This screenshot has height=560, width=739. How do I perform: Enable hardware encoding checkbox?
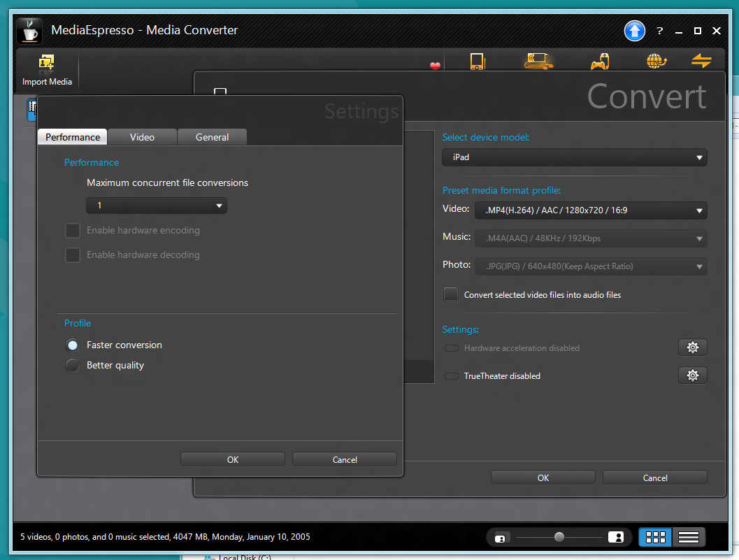coord(73,231)
